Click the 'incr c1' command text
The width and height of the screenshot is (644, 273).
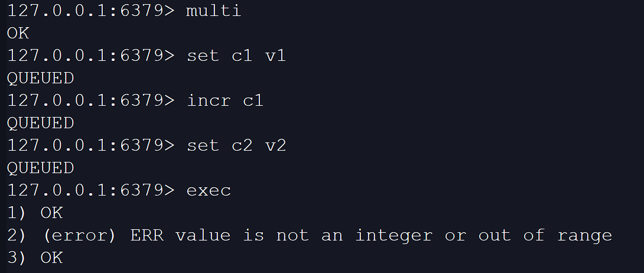click(x=225, y=100)
